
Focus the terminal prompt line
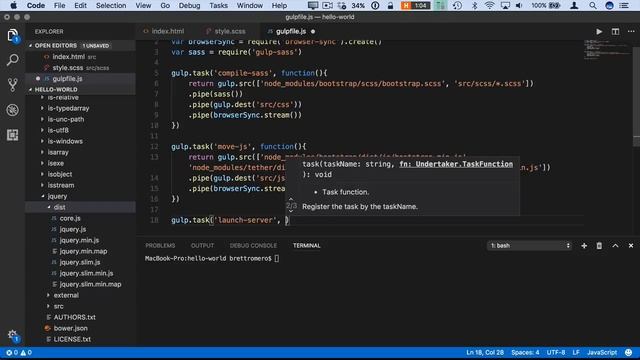coord(212,258)
